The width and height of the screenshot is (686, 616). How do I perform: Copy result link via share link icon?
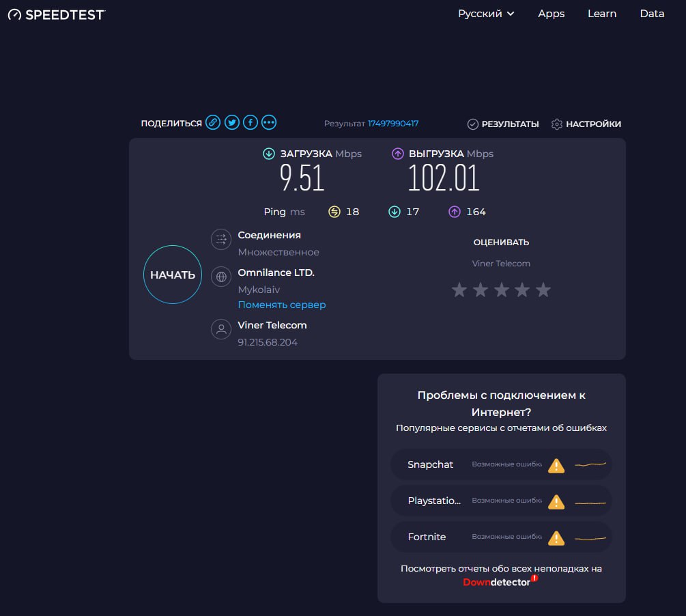213,123
